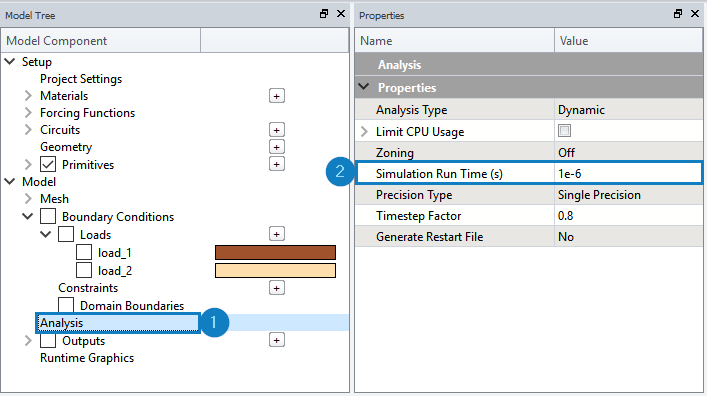The height and width of the screenshot is (396, 707).
Task: Check the Outputs checkbox
Action: [48, 341]
